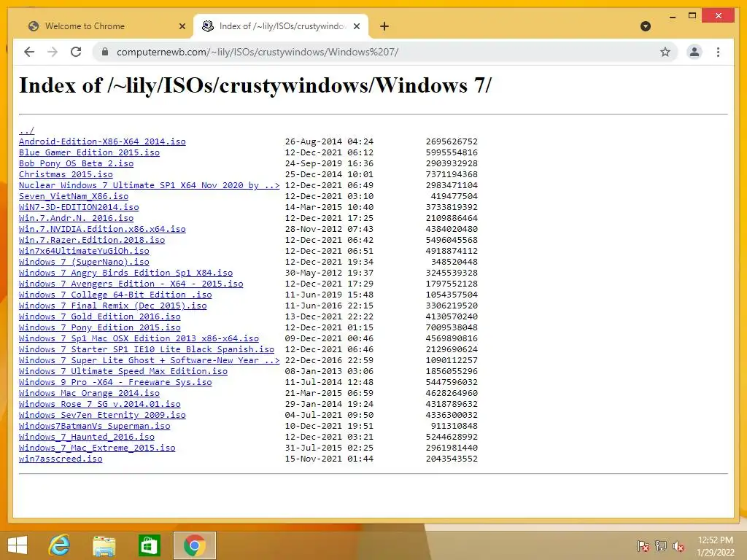
Task: Reload the current page
Action: pos(76,52)
